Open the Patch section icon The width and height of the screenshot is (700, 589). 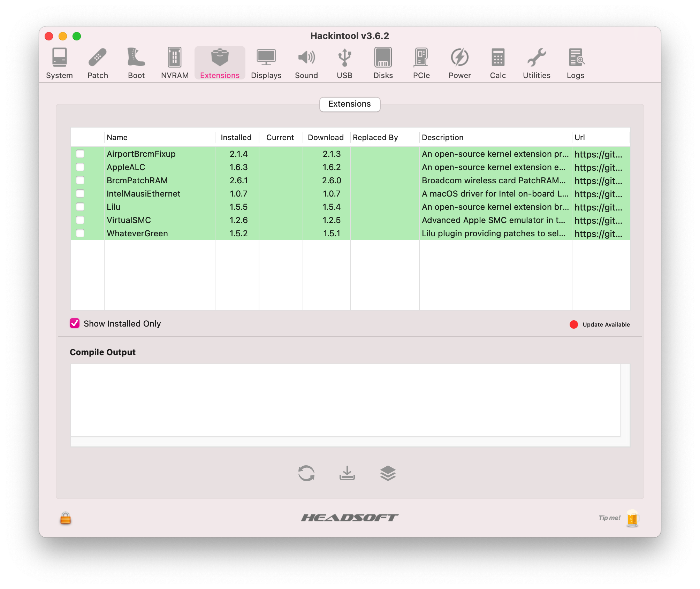98,63
